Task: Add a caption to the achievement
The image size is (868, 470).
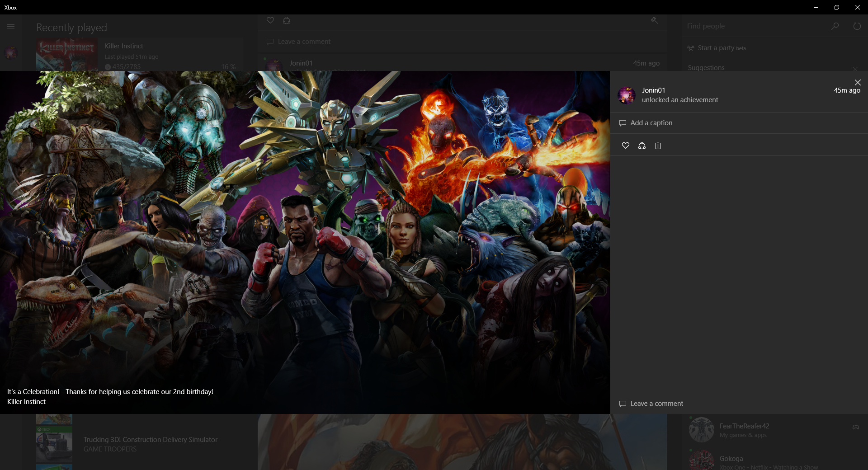Action: tap(739, 123)
